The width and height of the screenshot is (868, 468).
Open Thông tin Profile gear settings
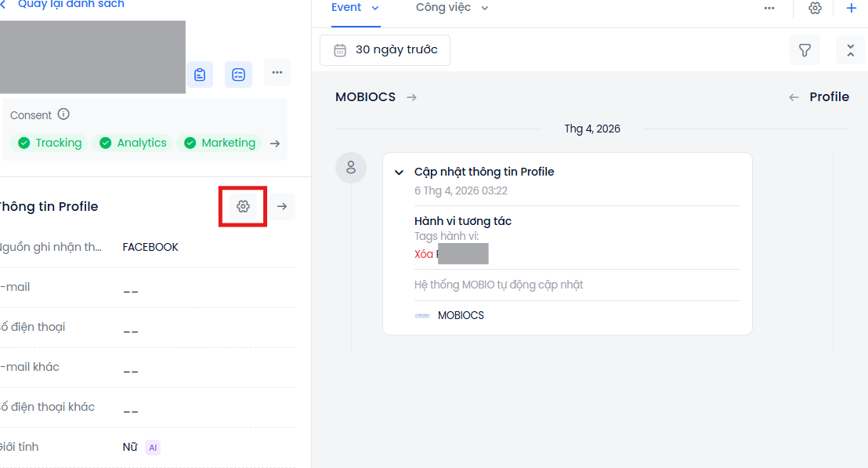[243, 206]
